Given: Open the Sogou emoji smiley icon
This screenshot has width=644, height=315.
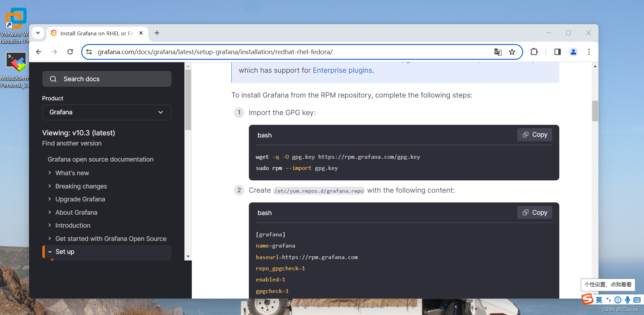Looking at the screenshot, I should [618, 300].
